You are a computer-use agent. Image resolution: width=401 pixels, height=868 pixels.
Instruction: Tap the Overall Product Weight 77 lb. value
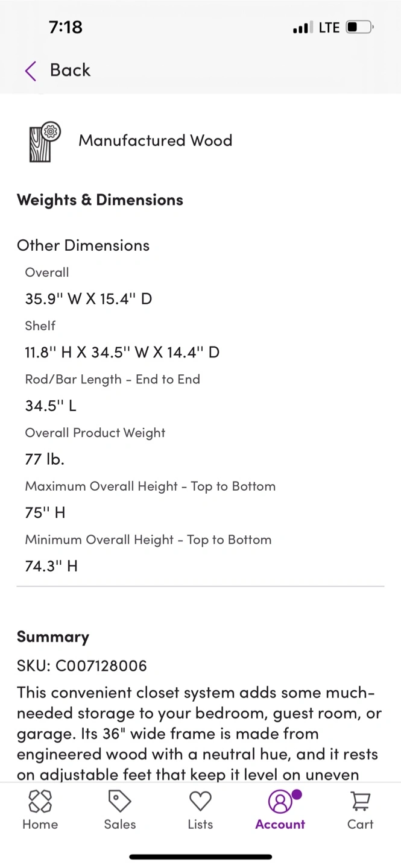[45, 459]
